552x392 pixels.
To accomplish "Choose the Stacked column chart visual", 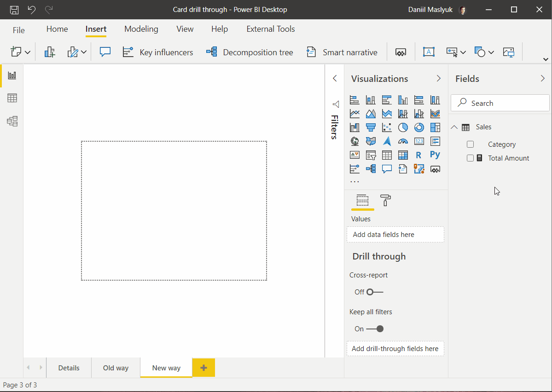I will coord(371,100).
